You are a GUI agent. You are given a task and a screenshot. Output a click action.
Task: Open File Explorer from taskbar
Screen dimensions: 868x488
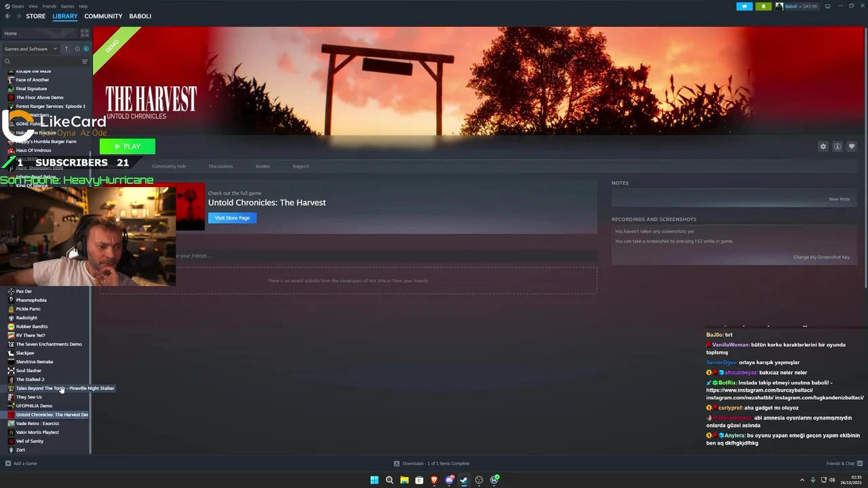404,480
